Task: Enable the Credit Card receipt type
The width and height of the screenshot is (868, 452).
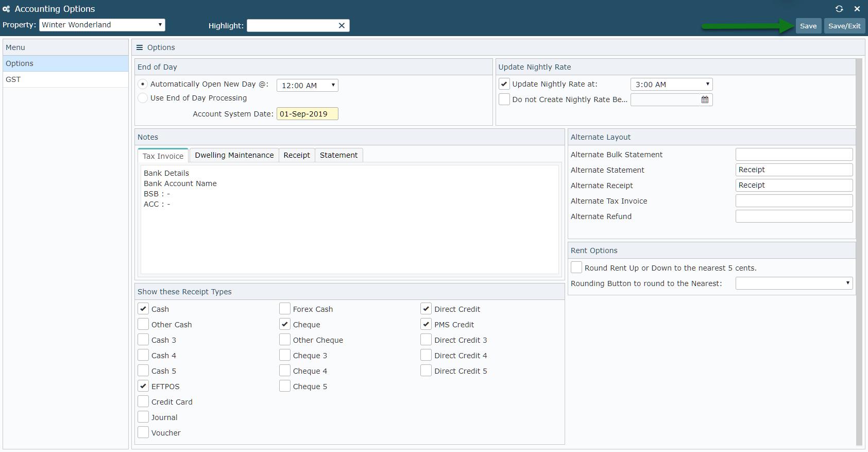Action: tap(143, 401)
